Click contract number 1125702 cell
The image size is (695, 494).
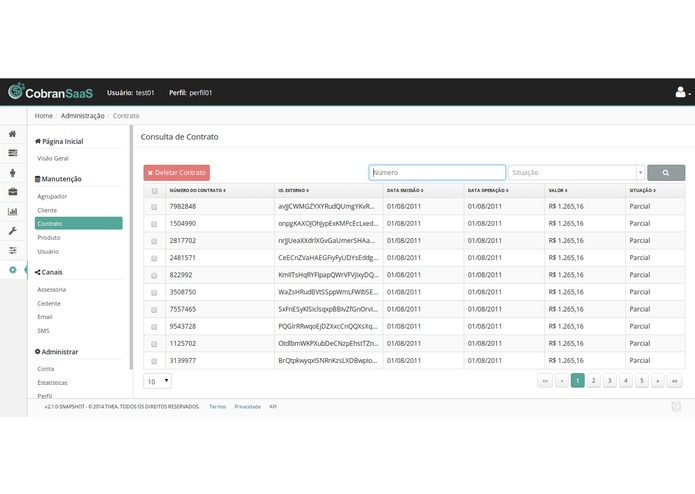click(x=183, y=343)
